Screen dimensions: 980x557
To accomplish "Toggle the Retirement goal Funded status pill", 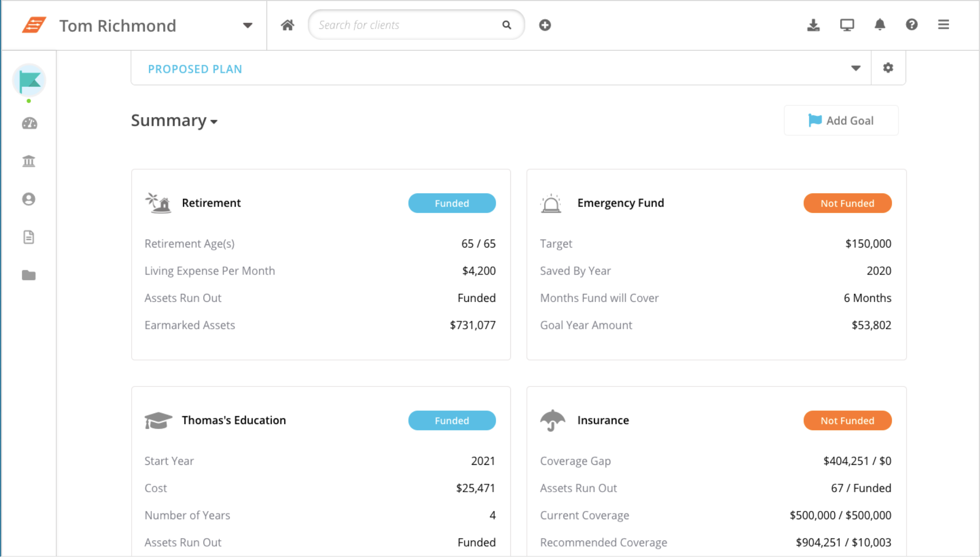I will pos(452,203).
